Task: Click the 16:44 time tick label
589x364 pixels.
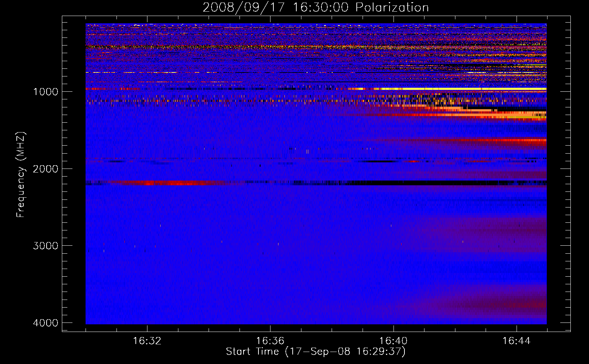Action: click(x=517, y=341)
